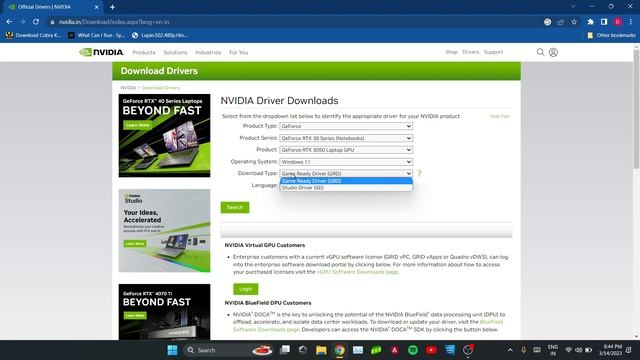The width and height of the screenshot is (640, 360).
Task: Go to the Drivers link
Action: point(470,52)
